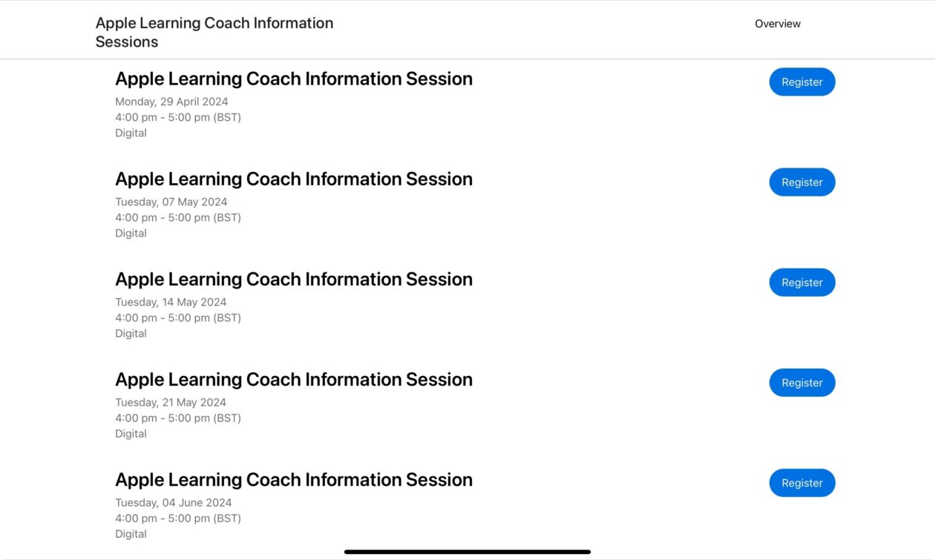Screen dimensions: 935x560
Task: Select the 04 June session title heading
Action: point(294,479)
